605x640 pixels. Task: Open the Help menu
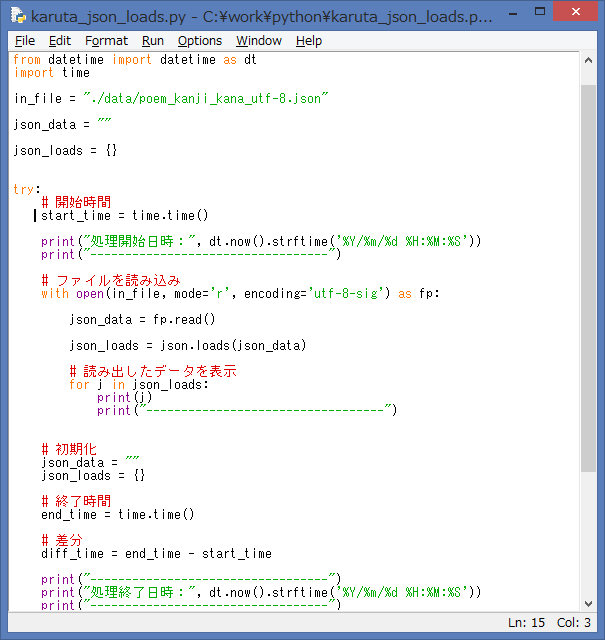(x=309, y=41)
